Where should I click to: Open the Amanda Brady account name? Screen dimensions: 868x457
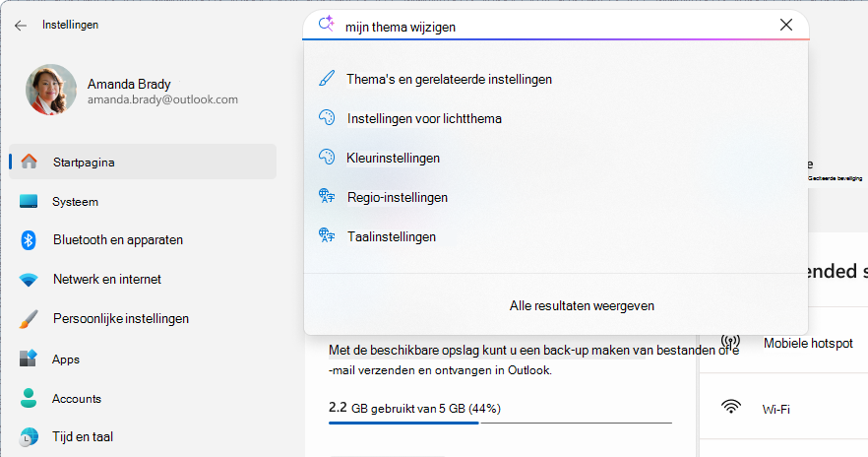[x=129, y=84]
